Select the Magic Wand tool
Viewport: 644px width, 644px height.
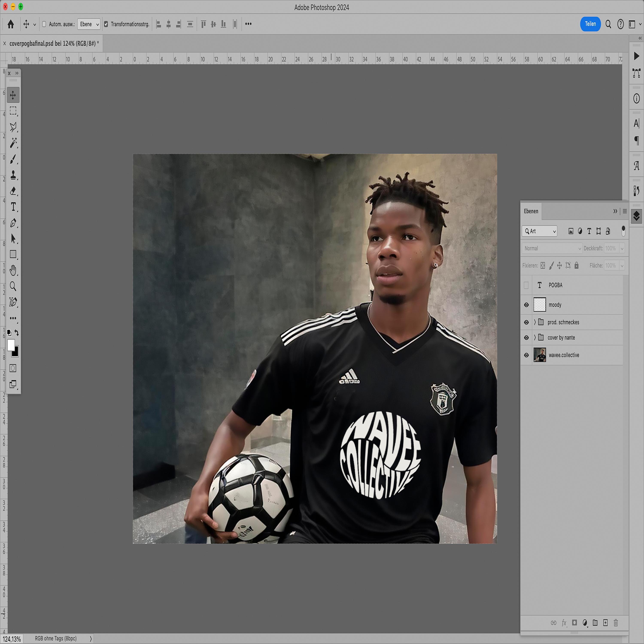click(x=13, y=143)
